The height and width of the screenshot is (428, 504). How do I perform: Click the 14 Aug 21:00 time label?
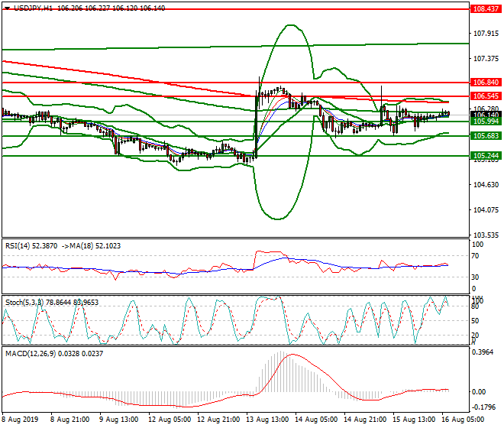point(365,420)
